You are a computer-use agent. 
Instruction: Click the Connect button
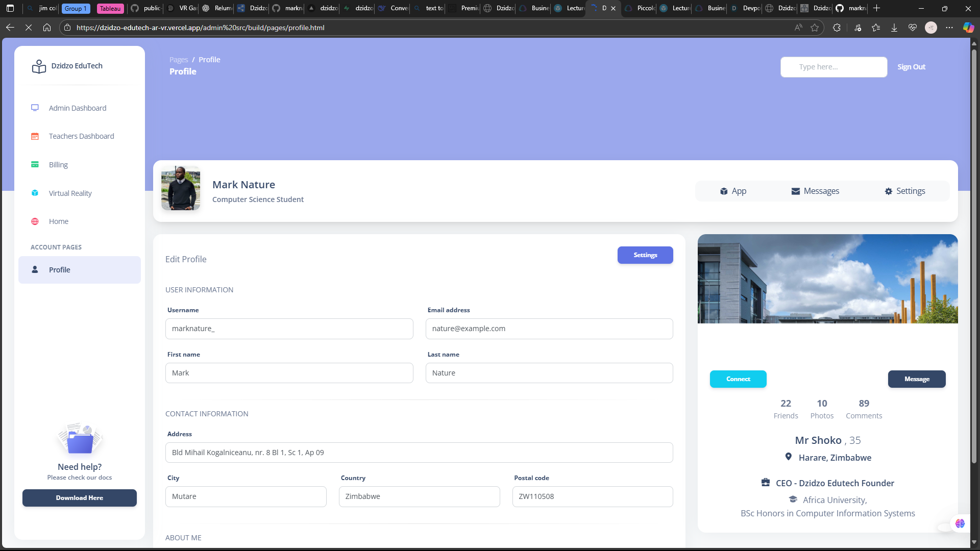(x=738, y=379)
